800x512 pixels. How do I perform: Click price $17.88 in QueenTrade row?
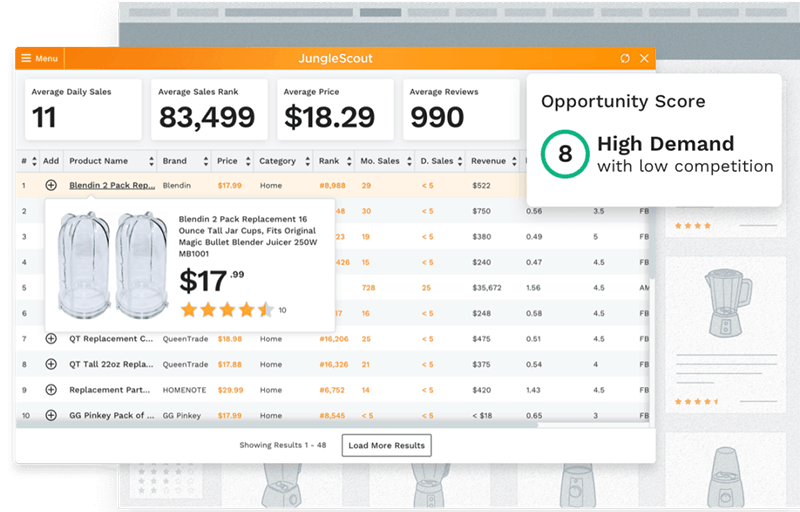click(x=229, y=364)
